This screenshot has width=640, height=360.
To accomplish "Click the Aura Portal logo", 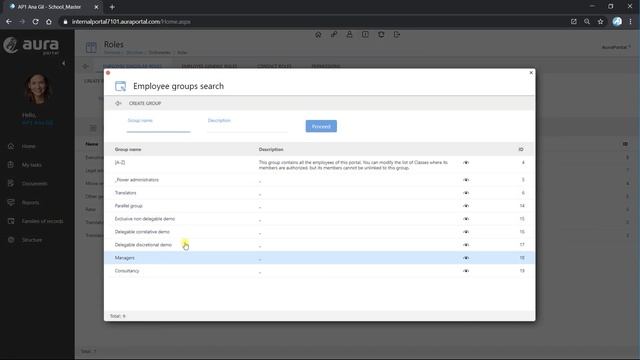I will 31,45.
